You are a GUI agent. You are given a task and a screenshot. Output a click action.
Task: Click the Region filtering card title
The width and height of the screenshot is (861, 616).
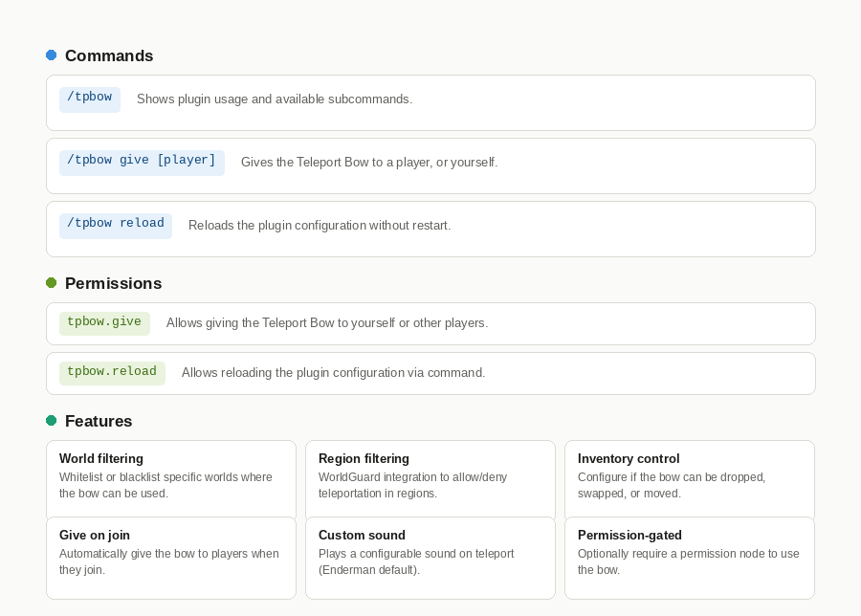click(x=364, y=458)
